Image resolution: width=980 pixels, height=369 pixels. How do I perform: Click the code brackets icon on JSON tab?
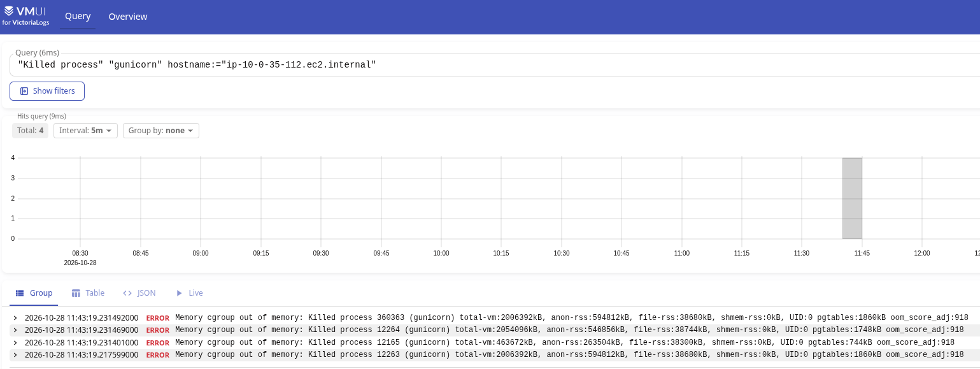(x=127, y=293)
